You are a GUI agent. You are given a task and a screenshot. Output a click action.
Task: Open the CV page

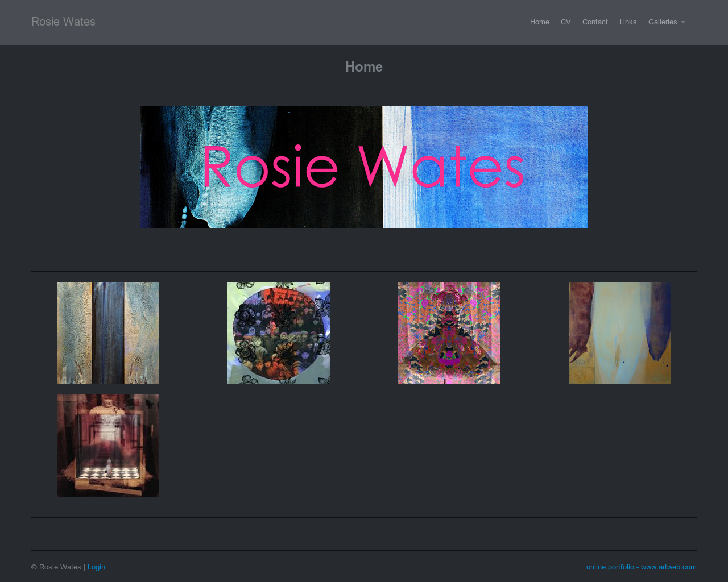click(565, 22)
